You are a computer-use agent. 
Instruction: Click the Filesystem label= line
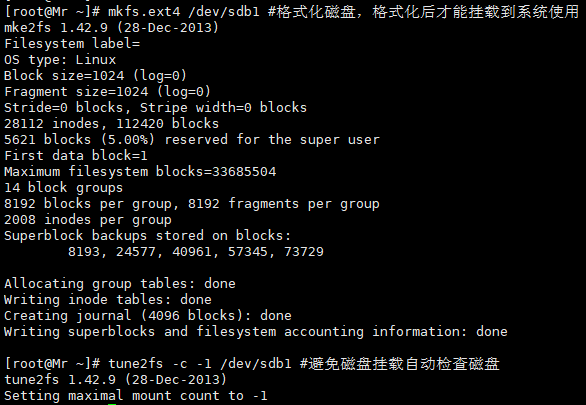(x=72, y=44)
